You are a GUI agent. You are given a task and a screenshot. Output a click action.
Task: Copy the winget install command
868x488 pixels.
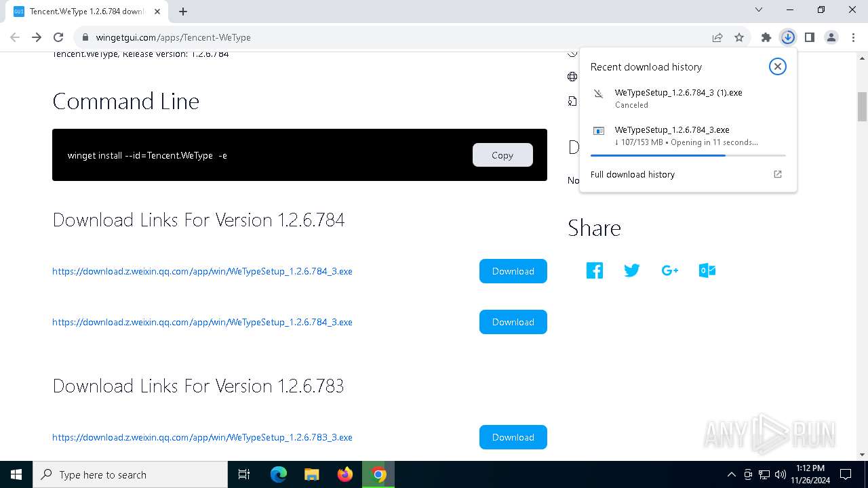[502, 155]
